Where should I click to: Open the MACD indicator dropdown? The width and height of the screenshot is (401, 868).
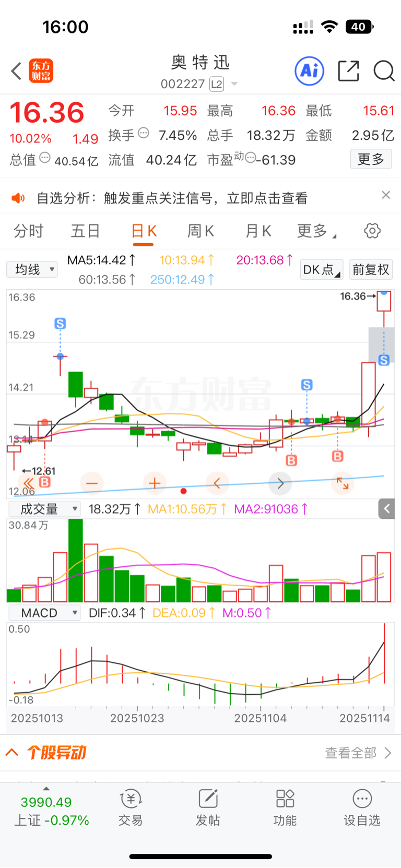44,613
